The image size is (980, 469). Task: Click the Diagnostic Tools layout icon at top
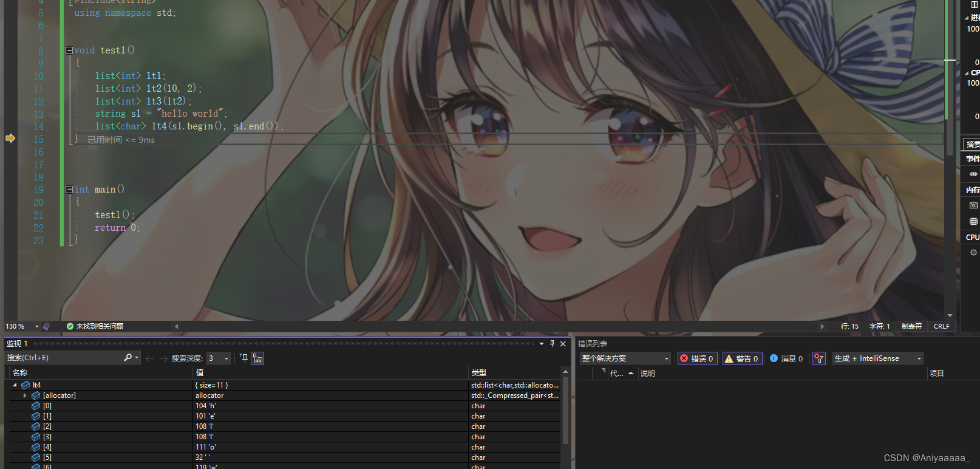coord(975,4)
